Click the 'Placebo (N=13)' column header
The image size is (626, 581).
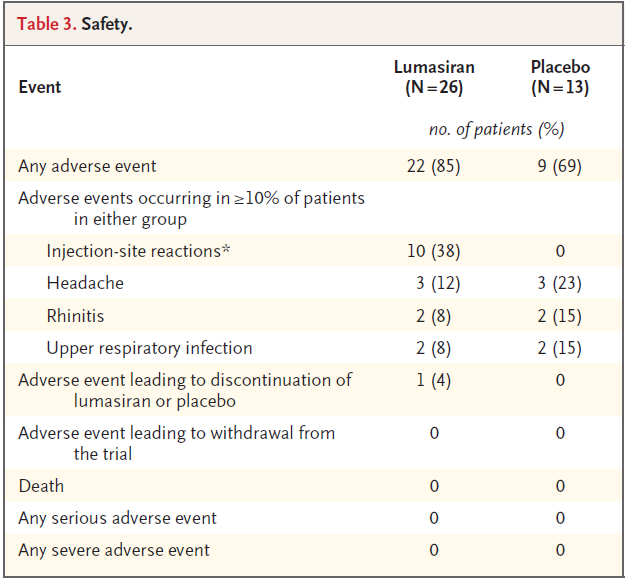tap(560, 77)
